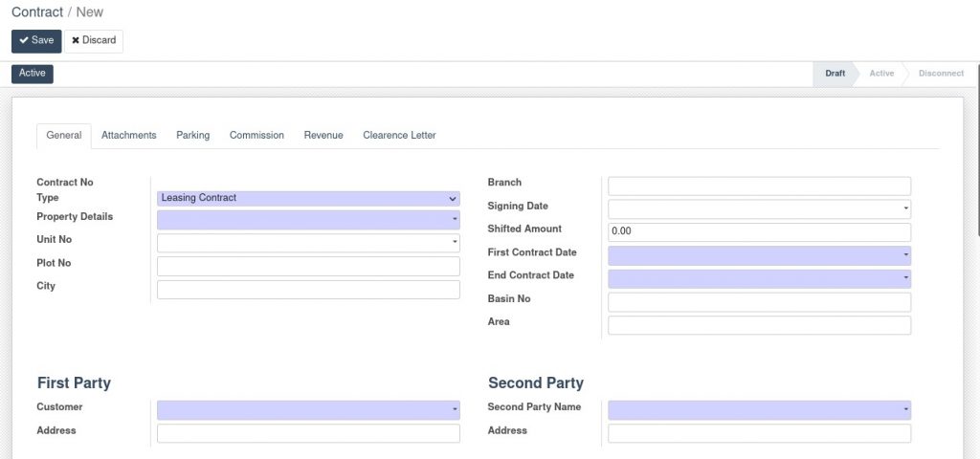
Task: Switch to the Attachments tab
Action: 129,136
